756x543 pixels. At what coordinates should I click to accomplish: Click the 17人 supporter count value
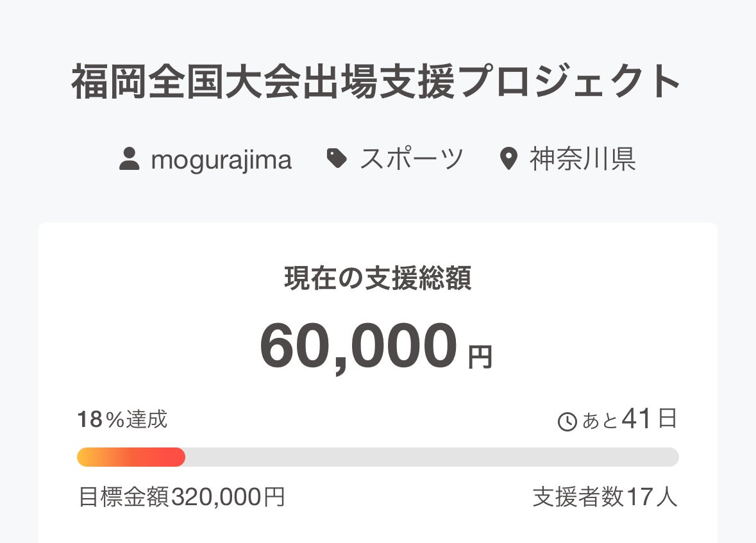click(x=651, y=497)
